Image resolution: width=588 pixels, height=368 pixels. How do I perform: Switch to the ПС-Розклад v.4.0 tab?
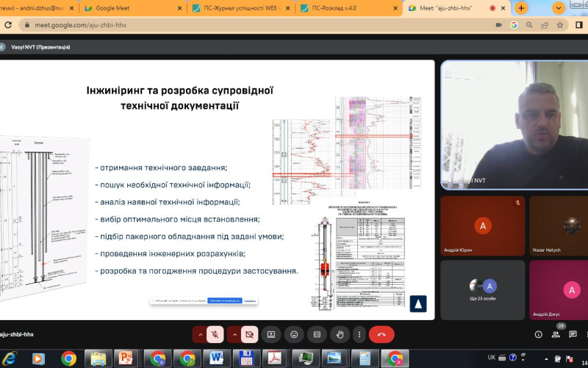pyautogui.click(x=345, y=8)
